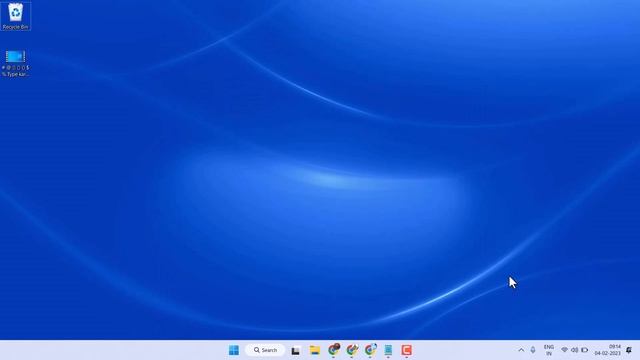The width and height of the screenshot is (640, 360).
Task: Open the ENG IN language switcher
Action: pyautogui.click(x=549, y=350)
